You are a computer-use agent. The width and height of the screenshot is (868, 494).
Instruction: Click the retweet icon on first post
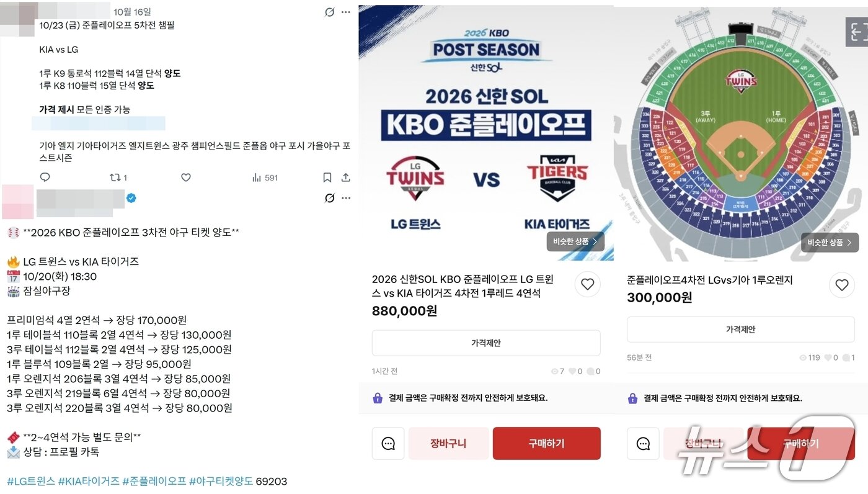click(115, 177)
